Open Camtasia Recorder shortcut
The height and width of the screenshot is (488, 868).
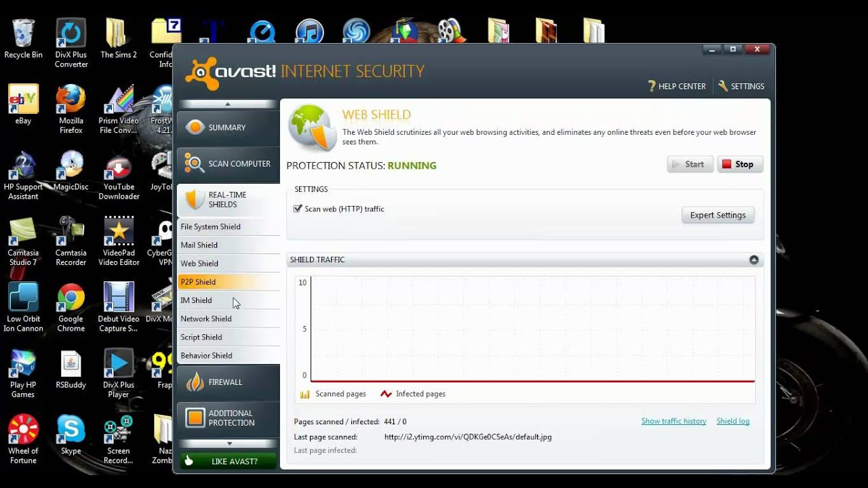point(71,241)
